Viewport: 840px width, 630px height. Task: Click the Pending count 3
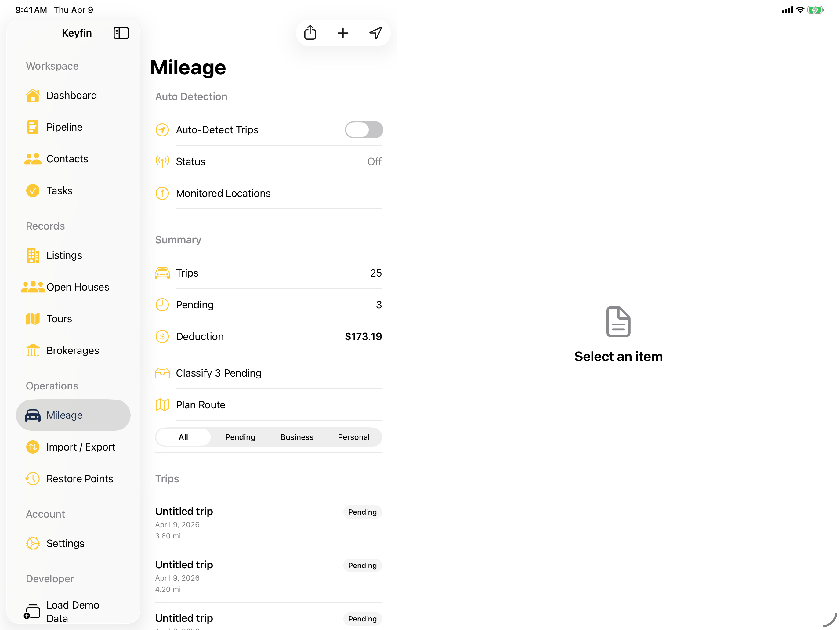[378, 305]
